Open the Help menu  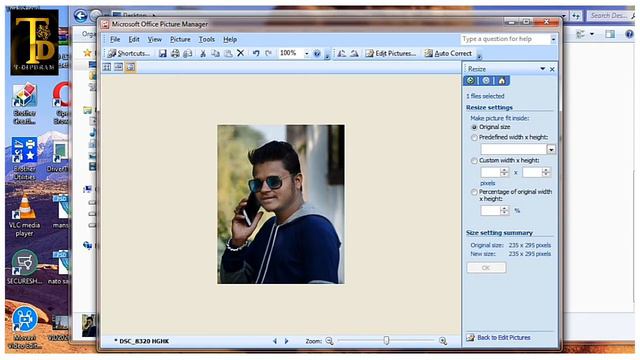point(230,40)
